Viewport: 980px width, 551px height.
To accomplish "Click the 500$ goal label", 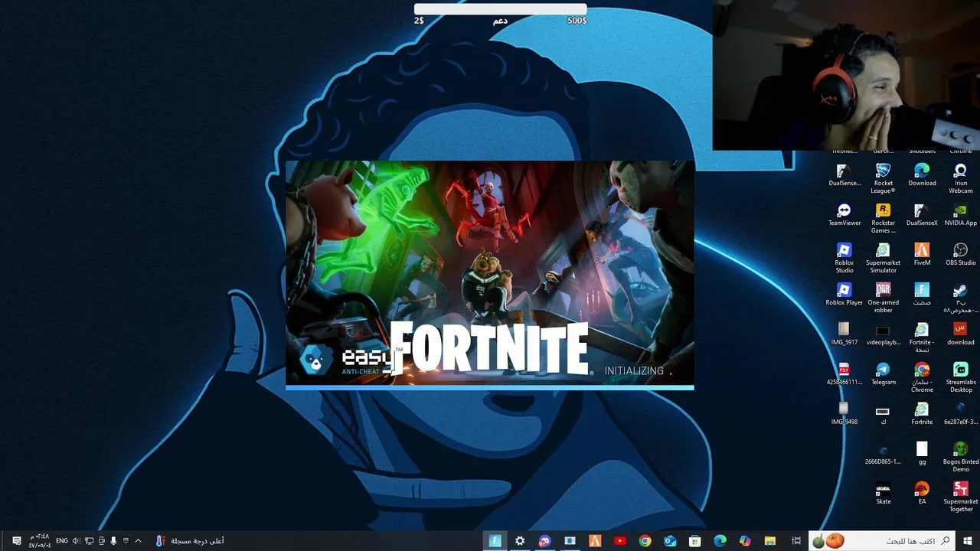I will [x=577, y=21].
